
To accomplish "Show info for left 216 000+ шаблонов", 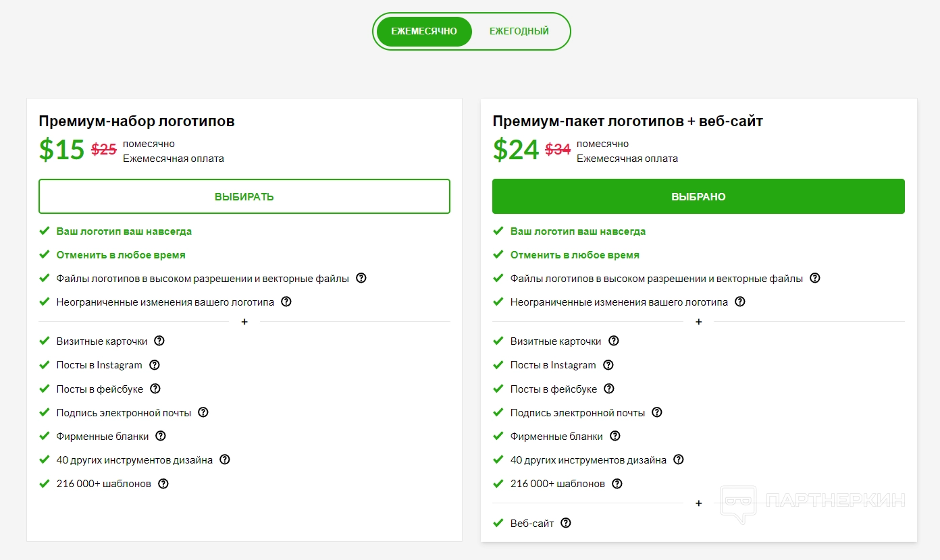I will (x=163, y=484).
